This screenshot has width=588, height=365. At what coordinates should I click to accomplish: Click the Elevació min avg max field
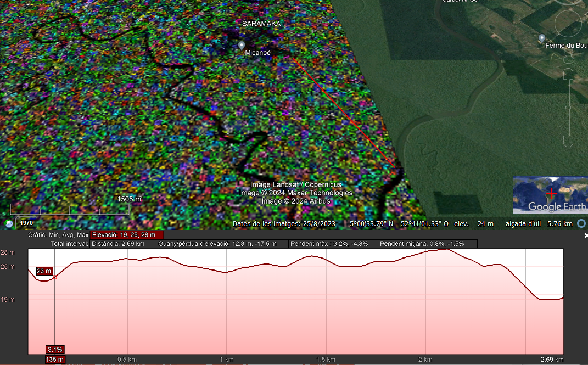127,235
